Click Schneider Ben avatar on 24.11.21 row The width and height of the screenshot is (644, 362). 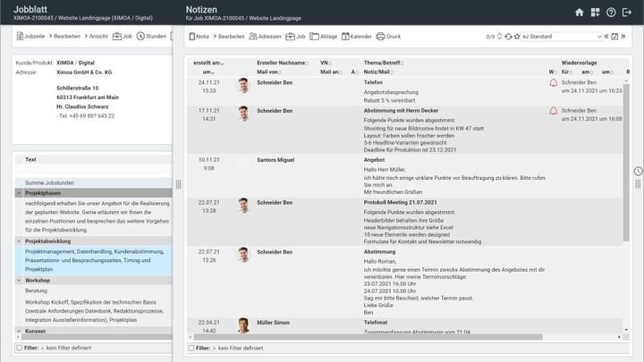[x=243, y=86]
